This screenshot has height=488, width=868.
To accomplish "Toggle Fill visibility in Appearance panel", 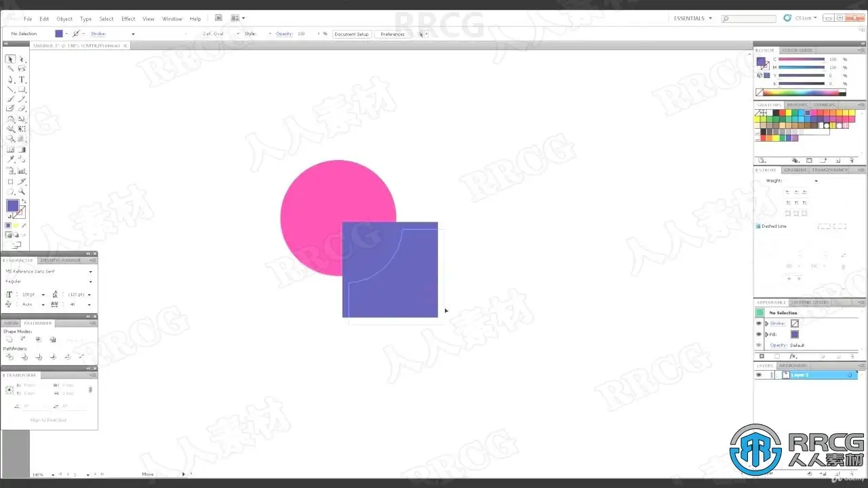I will [x=759, y=334].
